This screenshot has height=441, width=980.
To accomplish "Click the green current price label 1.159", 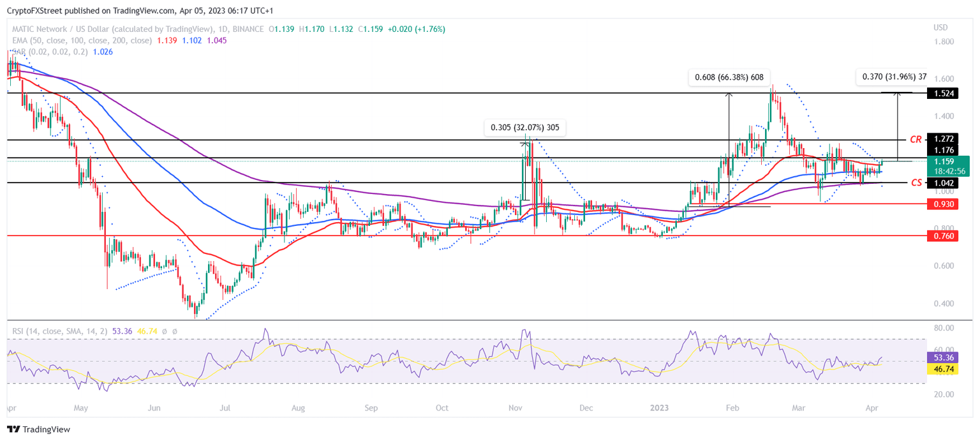I will pyautogui.click(x=944, y=162).
